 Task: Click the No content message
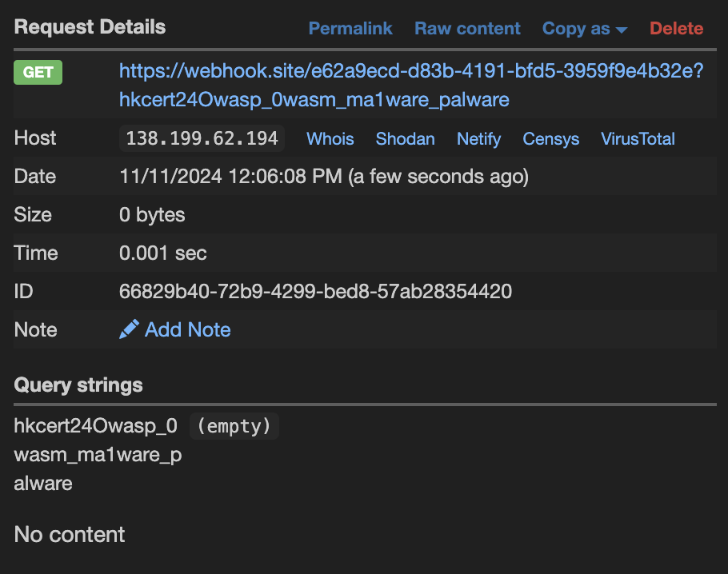(70, 534)
